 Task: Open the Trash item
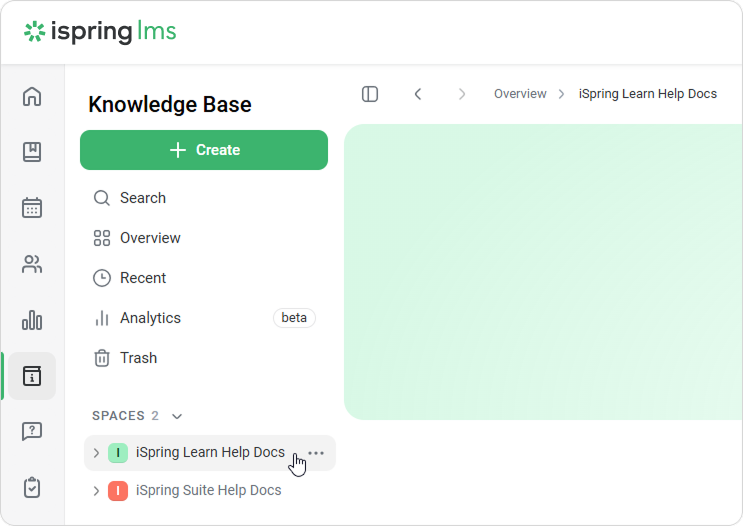(x=138, y=358)
